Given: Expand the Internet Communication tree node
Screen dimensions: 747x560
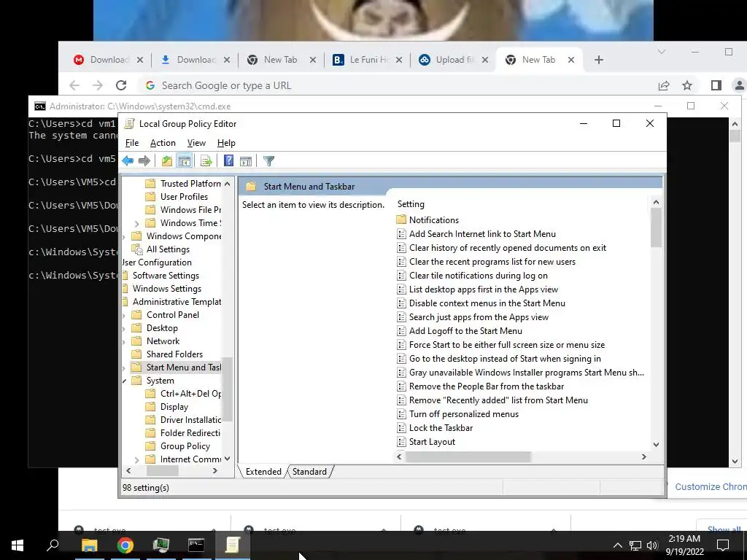Looking at the screenshot, I should coord(136,459).
